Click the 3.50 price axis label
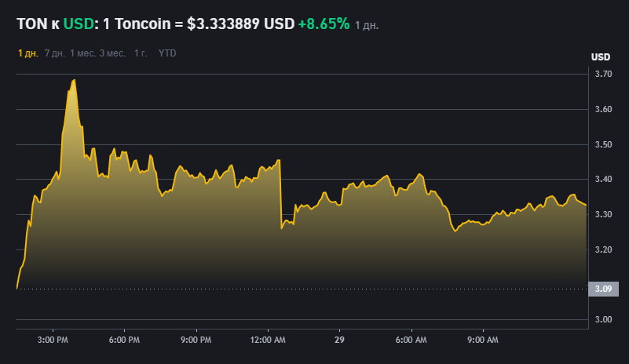The height and width of the screenshot is (364, 629). [x=603, y=144]
